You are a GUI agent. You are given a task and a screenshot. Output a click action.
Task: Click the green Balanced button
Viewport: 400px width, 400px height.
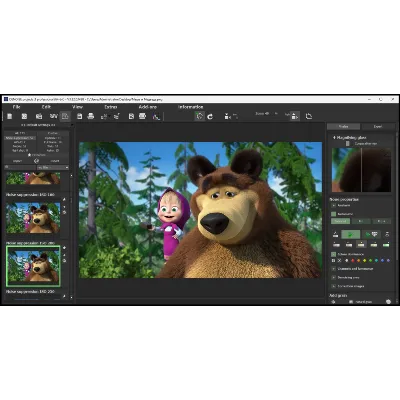pyautogui.click(x=340, y=221)
